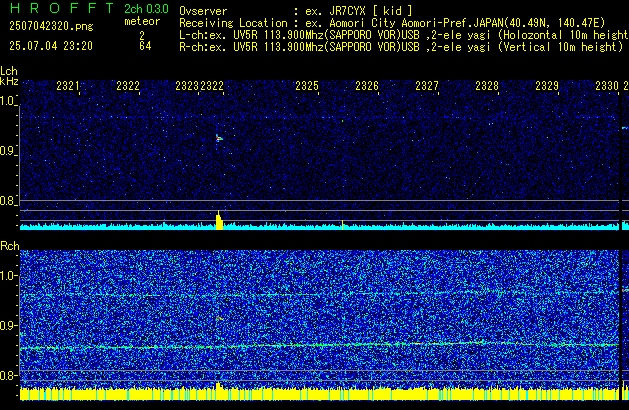Select the 0.9 frequency label on Rch axis
The width and height of the screenshot is (629, 410).
click(8, 325)
